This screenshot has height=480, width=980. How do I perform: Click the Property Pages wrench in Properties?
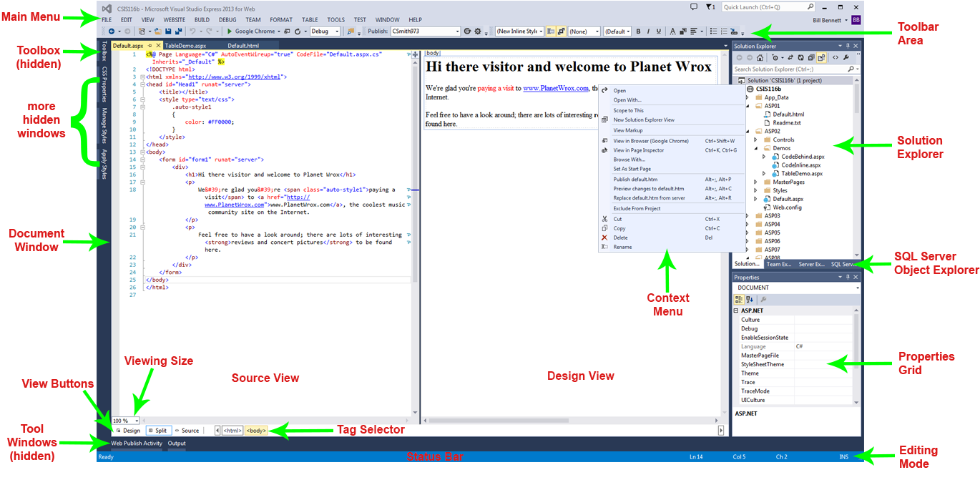coord(763,300)
